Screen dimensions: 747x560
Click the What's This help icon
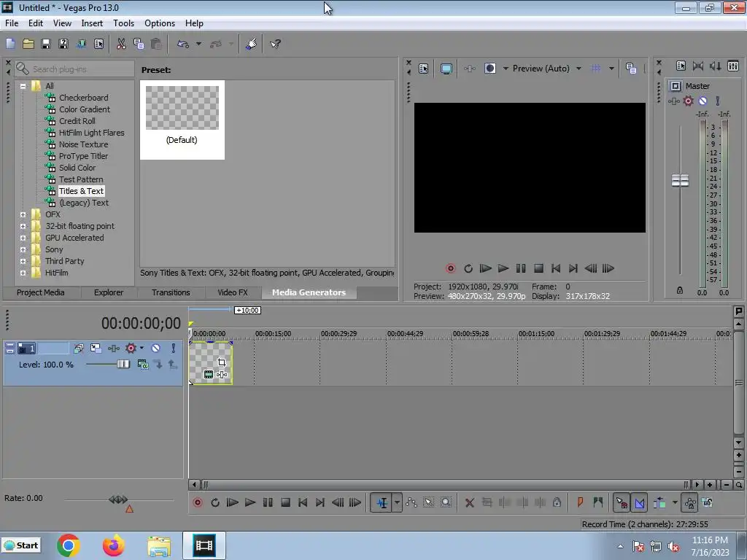coord(275,44)
